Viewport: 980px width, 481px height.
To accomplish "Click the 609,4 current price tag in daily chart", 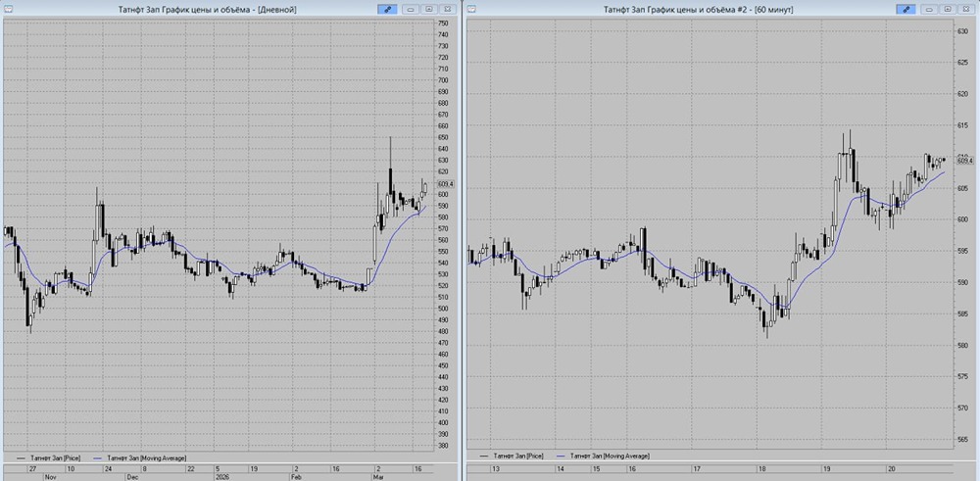I will pos(446,184).
